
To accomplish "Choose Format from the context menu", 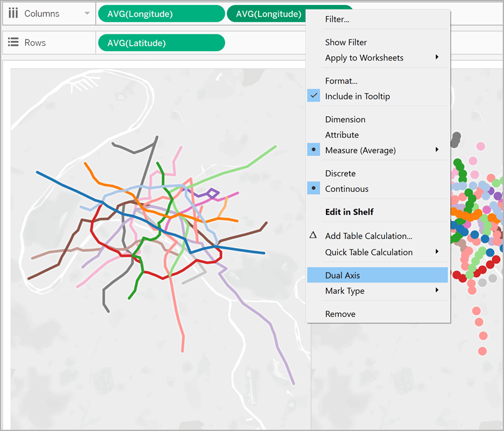I will (x=342, y=80).
